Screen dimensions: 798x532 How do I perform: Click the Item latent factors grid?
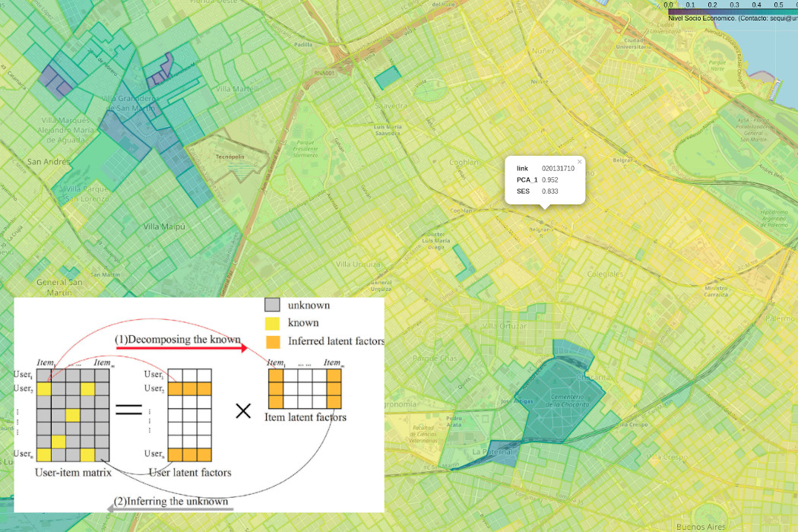click(306, 388)
